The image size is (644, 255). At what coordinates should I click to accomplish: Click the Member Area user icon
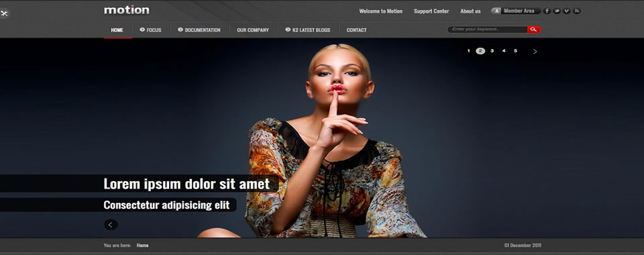(496, 11)
